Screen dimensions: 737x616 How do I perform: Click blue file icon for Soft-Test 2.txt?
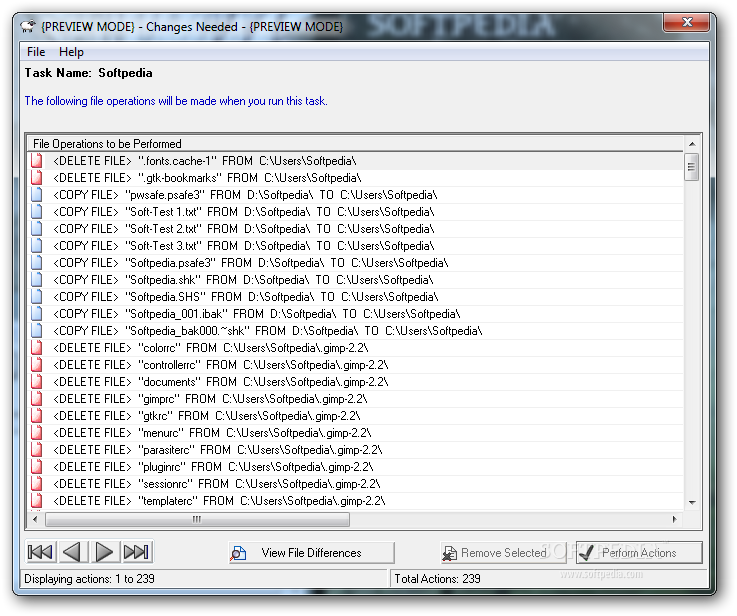pos(37,229)
